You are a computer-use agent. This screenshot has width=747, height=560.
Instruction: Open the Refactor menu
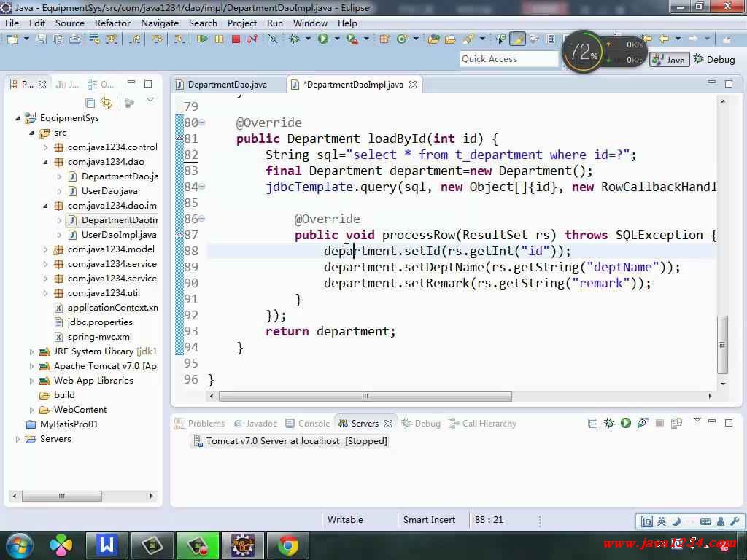coord(112,23)
